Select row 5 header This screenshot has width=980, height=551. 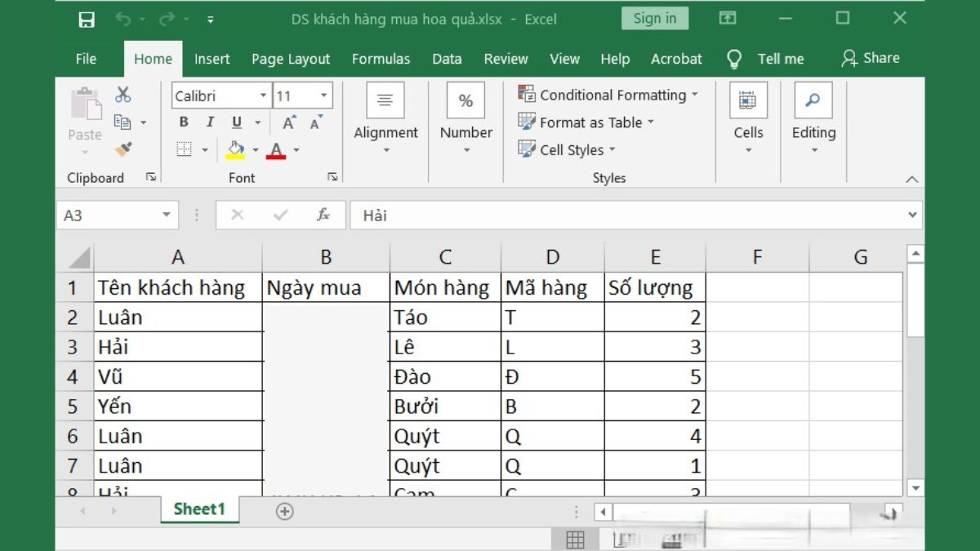73,406
